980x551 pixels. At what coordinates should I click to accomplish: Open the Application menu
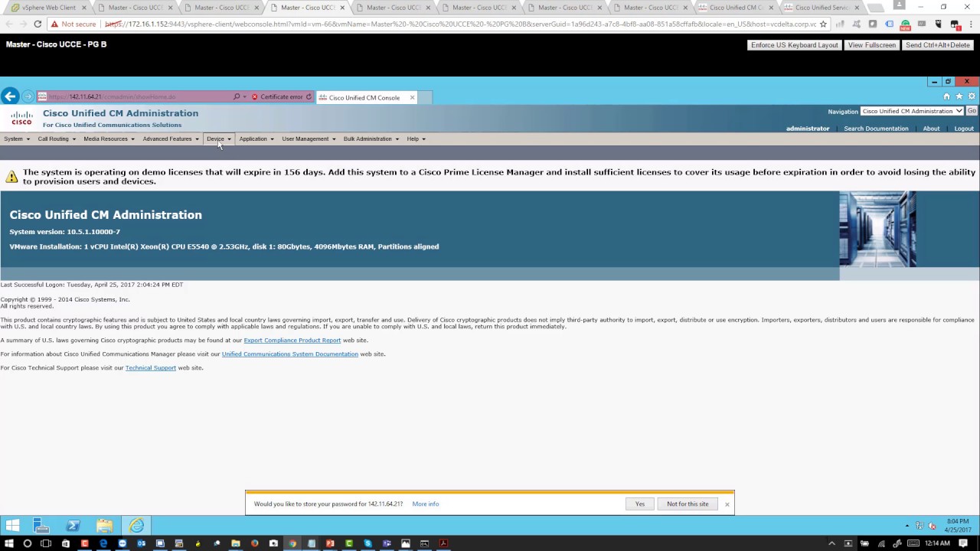[x=256, y=139]
